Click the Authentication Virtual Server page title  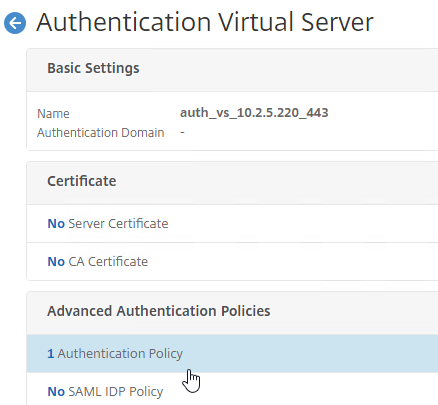click(x=205, y=22)
